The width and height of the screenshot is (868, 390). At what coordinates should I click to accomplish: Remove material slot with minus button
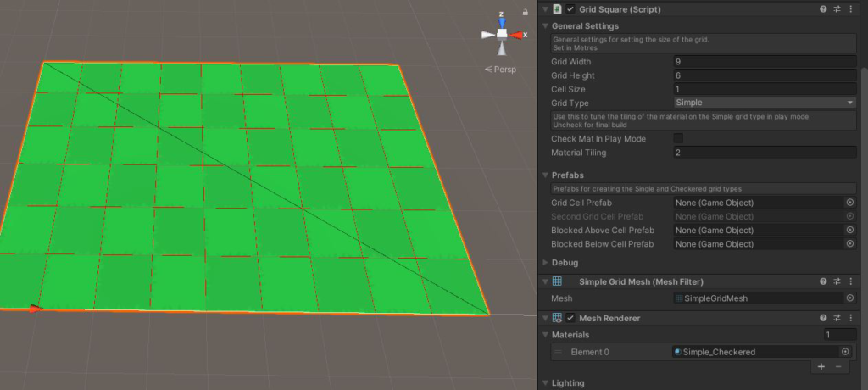(838, 367)
